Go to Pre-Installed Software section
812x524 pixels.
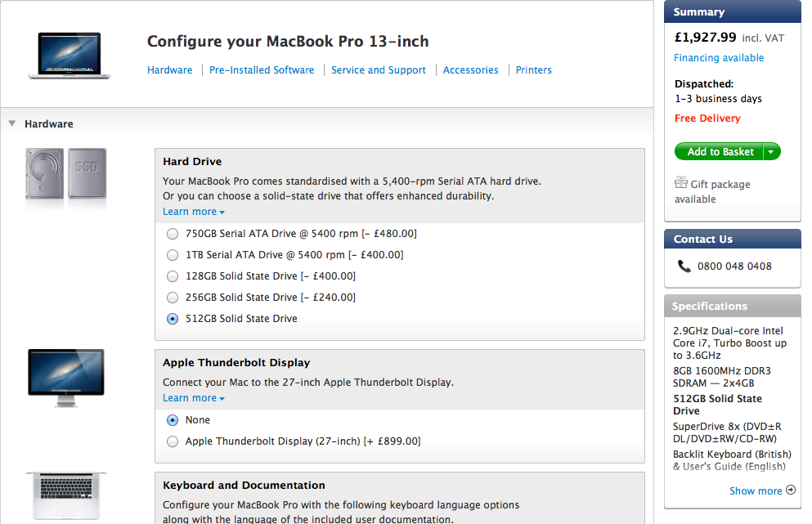coord(262,70)
